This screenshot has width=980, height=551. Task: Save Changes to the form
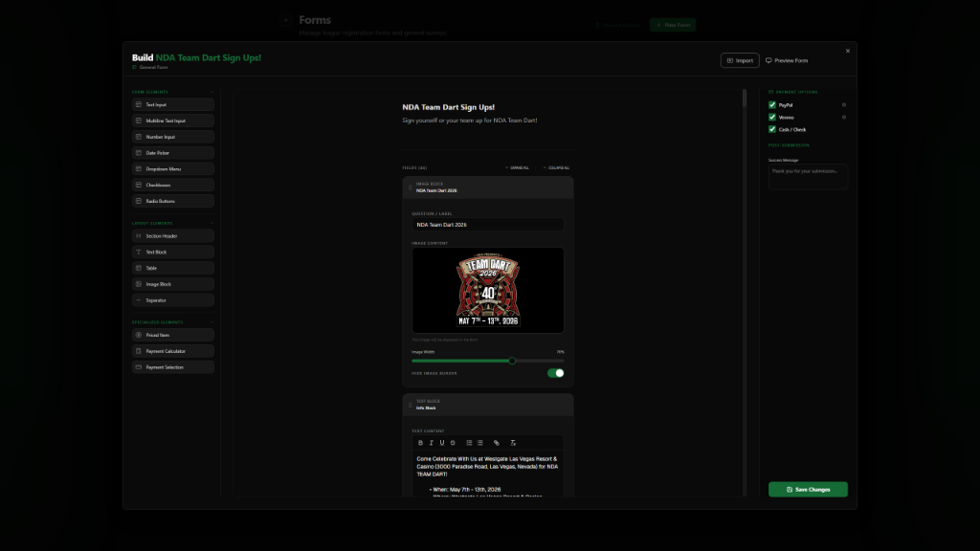pos(808,489)
